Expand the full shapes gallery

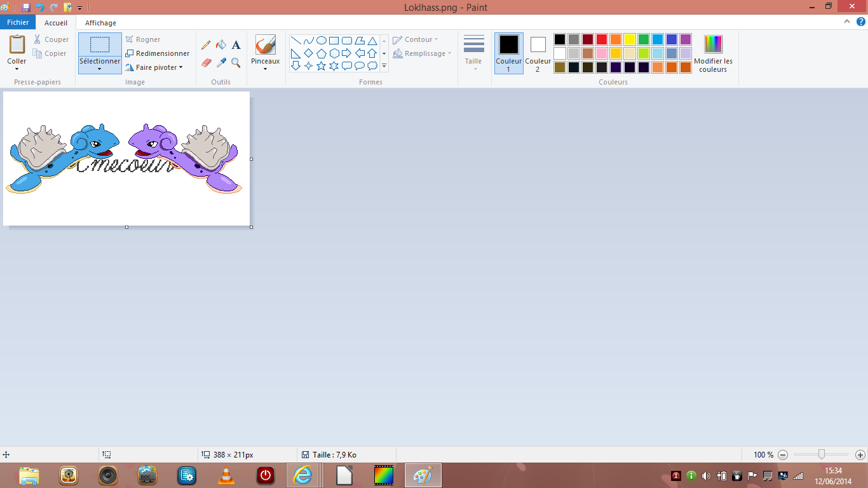click(384, 65)
